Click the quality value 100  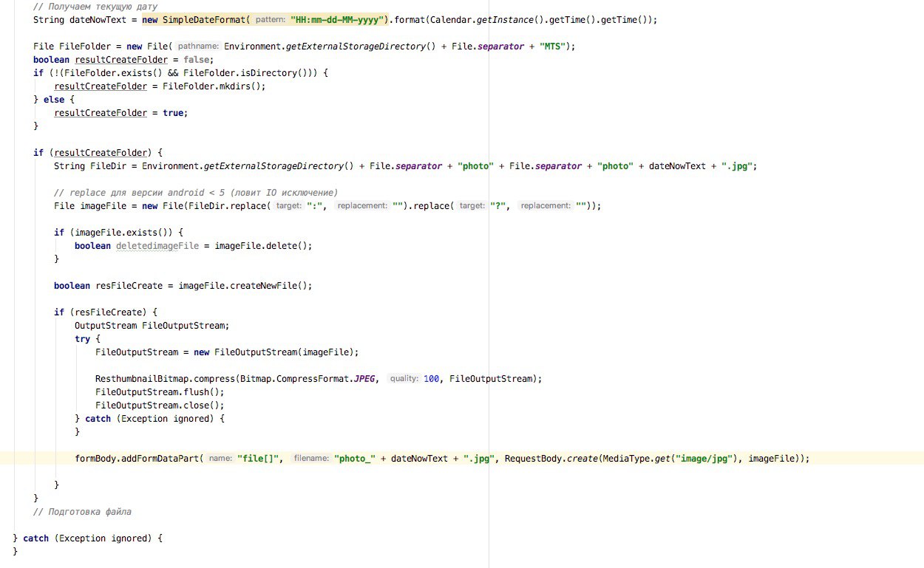tap(432, 379)
